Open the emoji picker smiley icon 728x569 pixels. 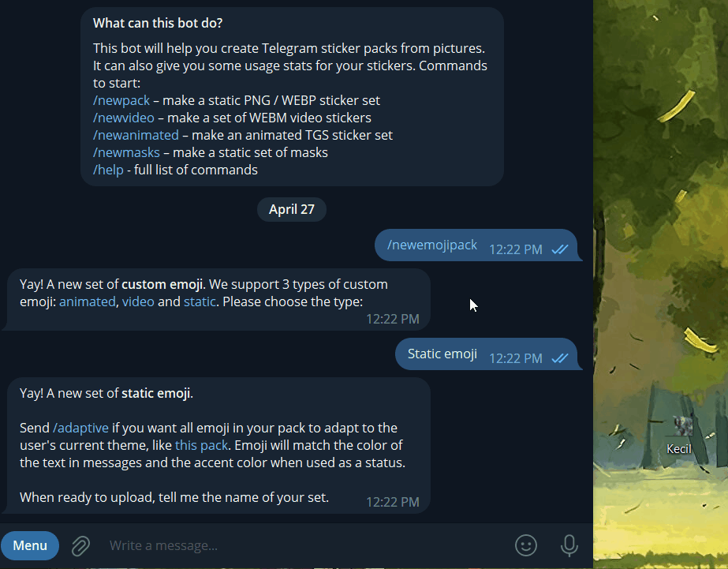point(526,545)
